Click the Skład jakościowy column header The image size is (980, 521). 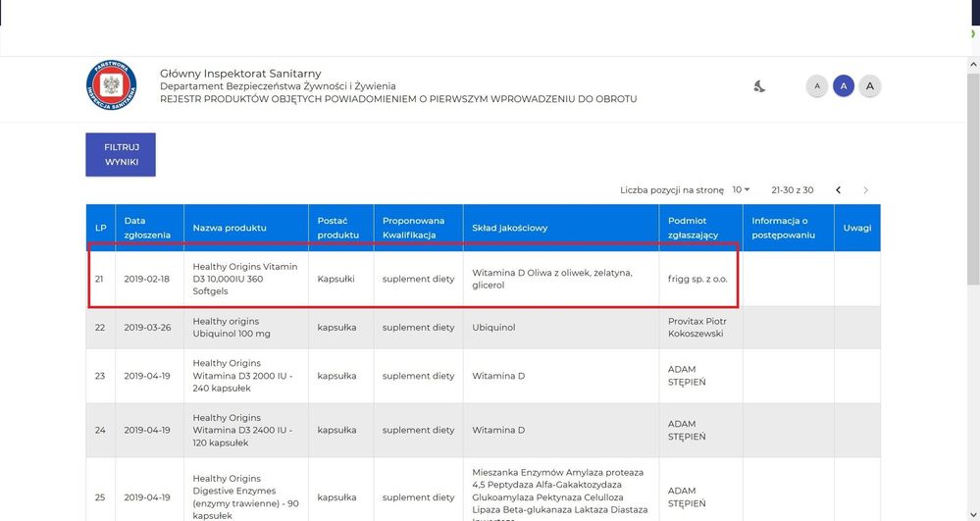(x=509, y=228)
